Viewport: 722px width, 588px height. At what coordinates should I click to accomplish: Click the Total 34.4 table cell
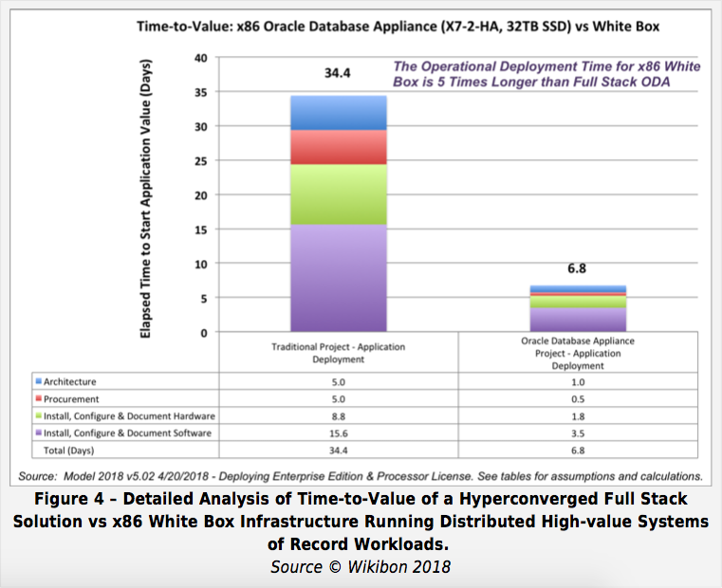tap(339, 450)
